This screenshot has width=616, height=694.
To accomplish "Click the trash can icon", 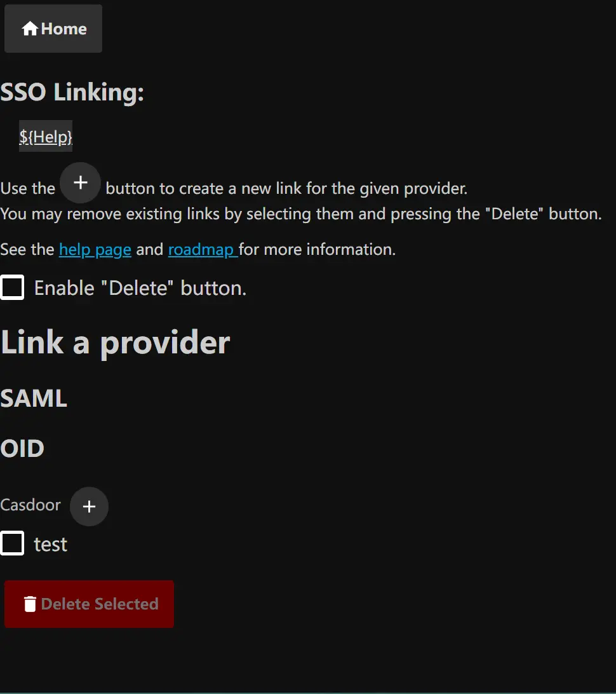I will click(30, 604).
